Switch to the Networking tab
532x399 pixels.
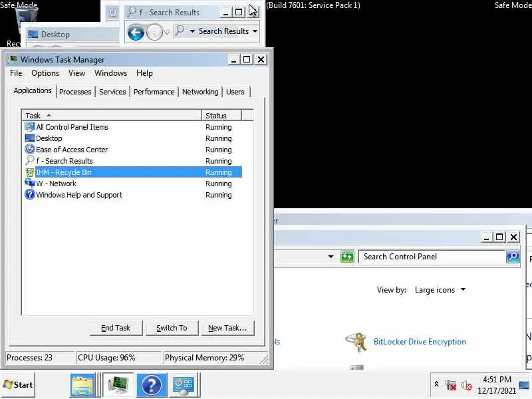click(x=200, y=92)
